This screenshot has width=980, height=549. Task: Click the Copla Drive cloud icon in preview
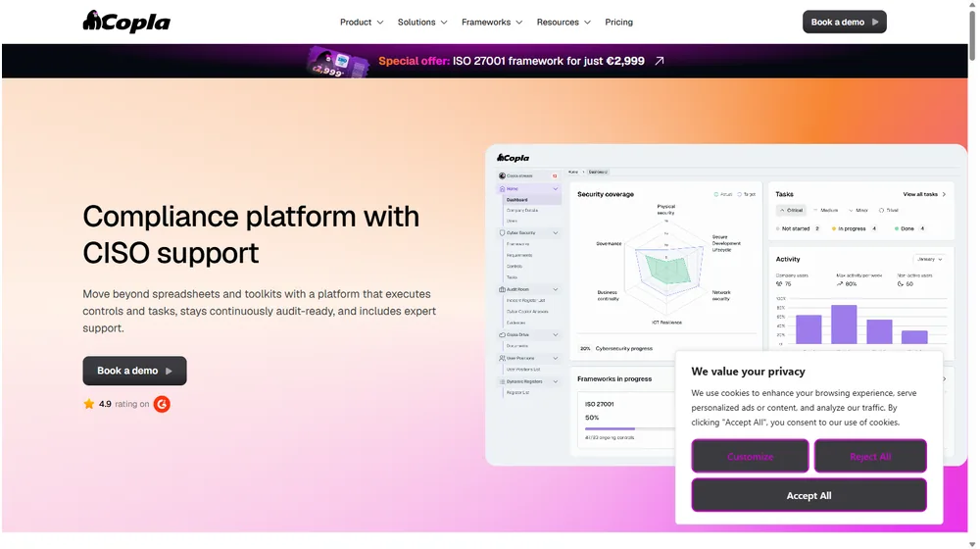click(x=502, y=334)
